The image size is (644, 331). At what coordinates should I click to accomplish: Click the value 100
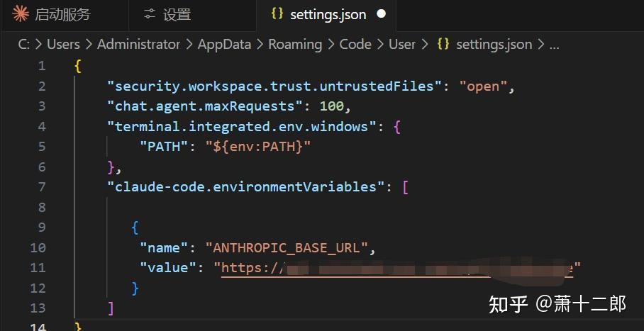click(x=331, y=106)
